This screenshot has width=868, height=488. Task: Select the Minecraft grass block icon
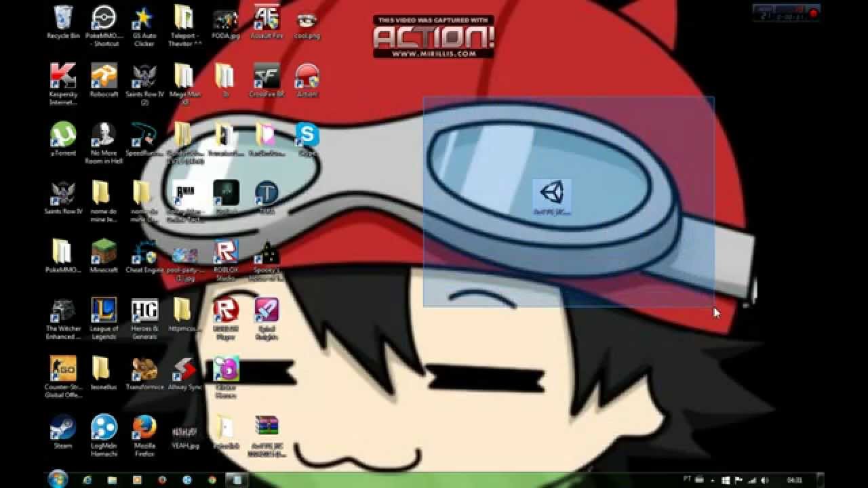click(x=104, y=256)
